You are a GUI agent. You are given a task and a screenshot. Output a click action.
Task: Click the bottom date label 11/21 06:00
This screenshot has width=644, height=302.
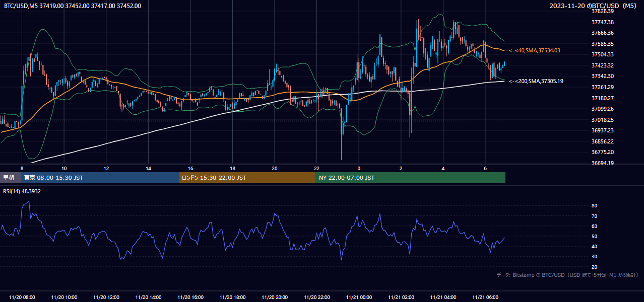(x=485, y=297)
